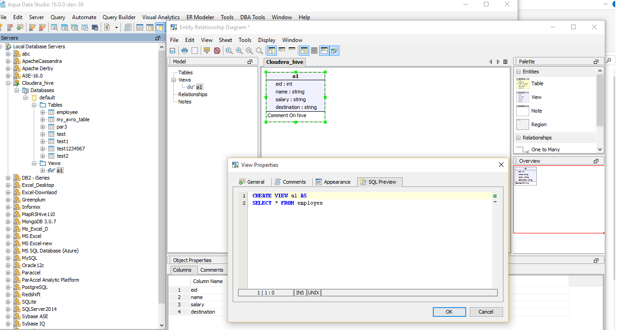Click the orange layout hierarchy icon in ERD toolbar

(207, 51)
